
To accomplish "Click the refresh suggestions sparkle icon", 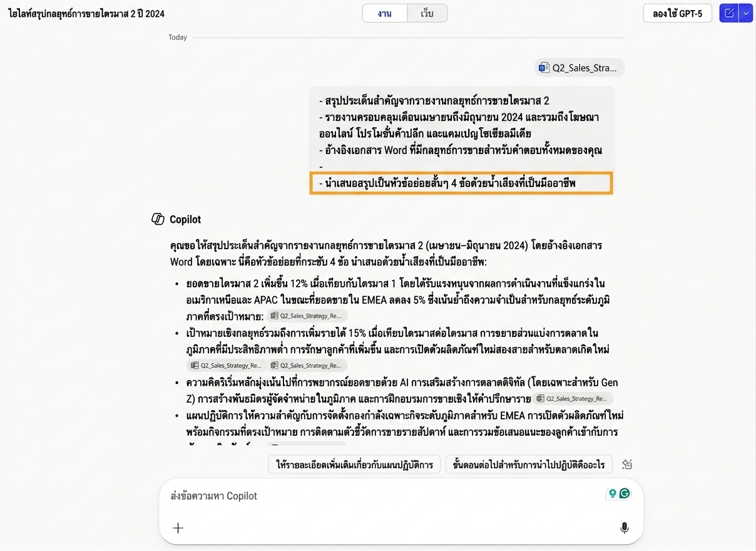I will [x=627, y=465].
